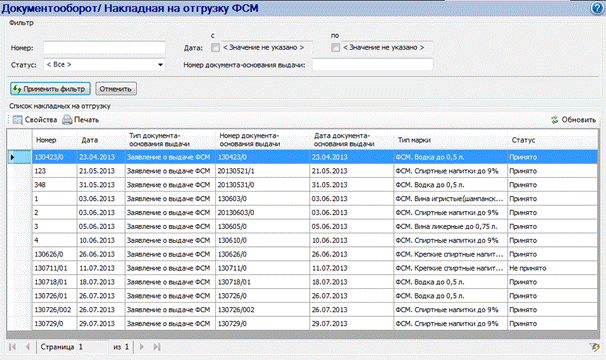Viewport: 606px width, 360px height.
Task: Sort by the Статус column header
Action: 523,140
